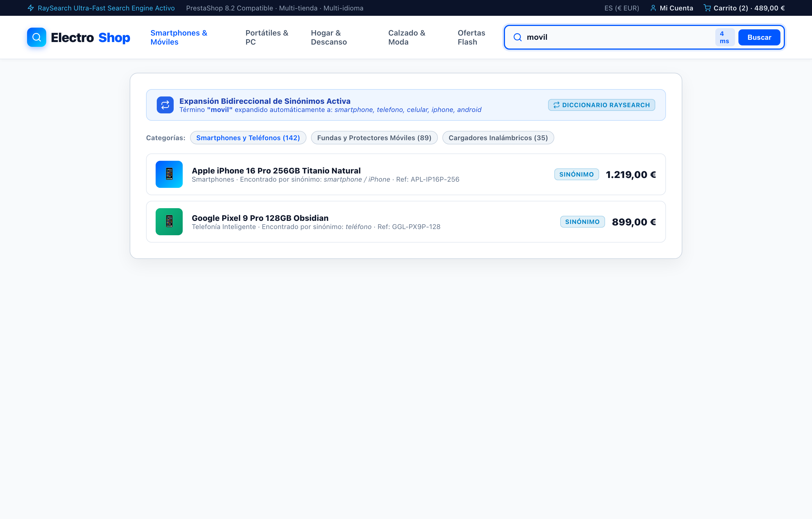Click the Google Pixel 9 Pro thumbnail
This screenshot has width=812, height=519.
[169, 222]
